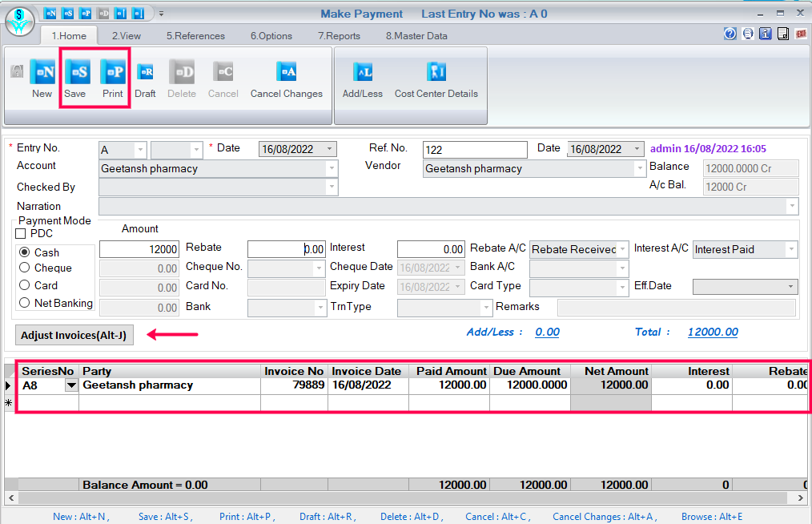Click quick-access Print (P) icon in title bar
Viewport: 812px width, 524px height.
86,14
